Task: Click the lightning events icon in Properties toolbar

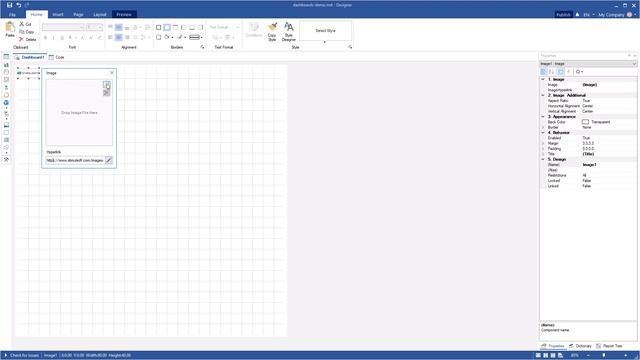Action: [569, 72]
